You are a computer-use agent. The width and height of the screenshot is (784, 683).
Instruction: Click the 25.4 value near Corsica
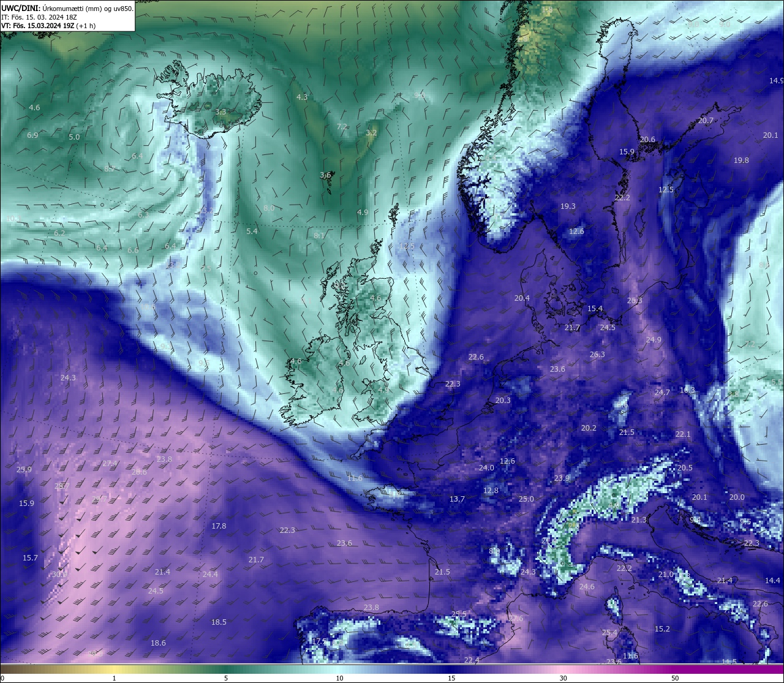pyautogui.click(x=609, y=632)
